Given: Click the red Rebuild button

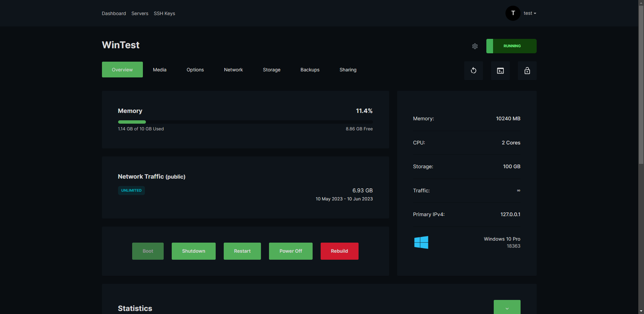Looking at the screenshot, I should (x=339, y=251).
